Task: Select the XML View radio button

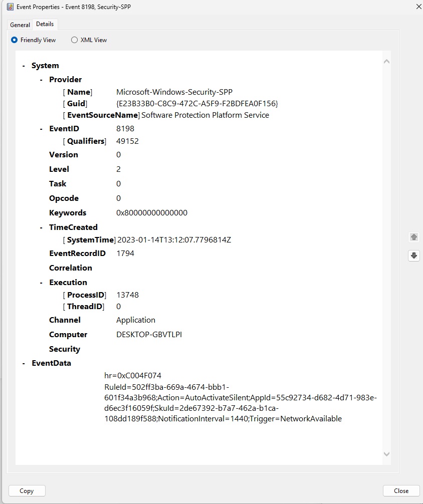Action: [x=74, y=40]
